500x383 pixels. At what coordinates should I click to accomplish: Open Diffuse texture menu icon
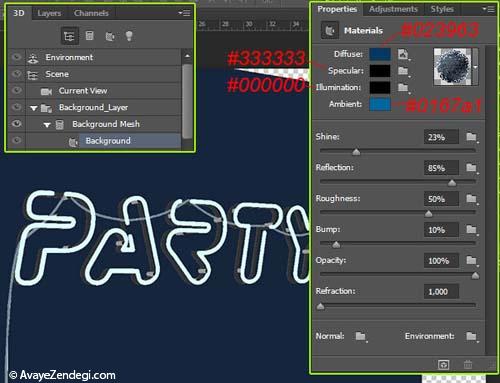pos(403,54)
